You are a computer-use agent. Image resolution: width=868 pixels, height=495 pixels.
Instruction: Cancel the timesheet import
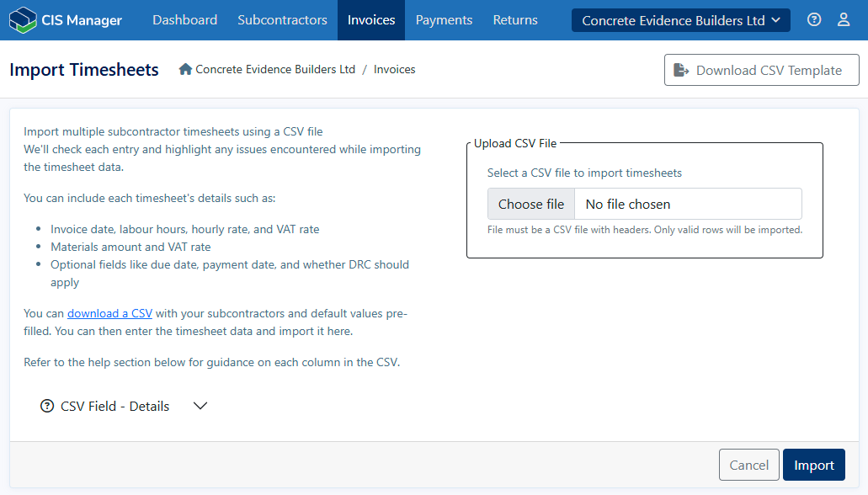pyautogui.click(x=748, y=465)
